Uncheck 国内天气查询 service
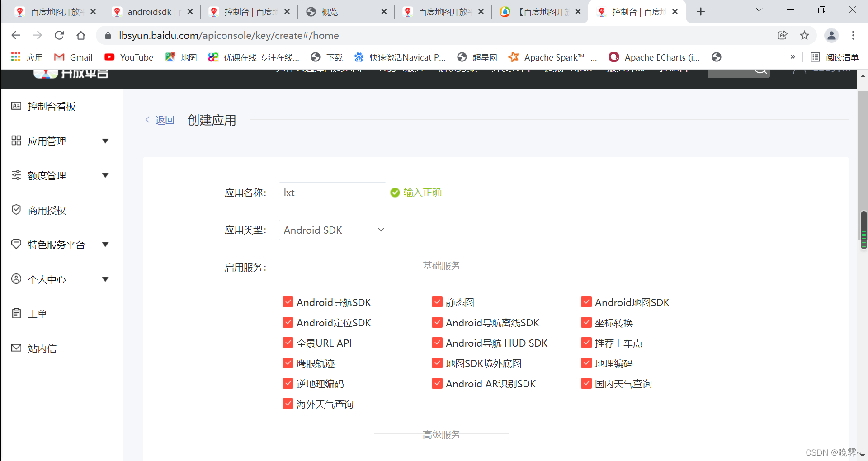This screenshot has height=461, width=868. point(586,383)
